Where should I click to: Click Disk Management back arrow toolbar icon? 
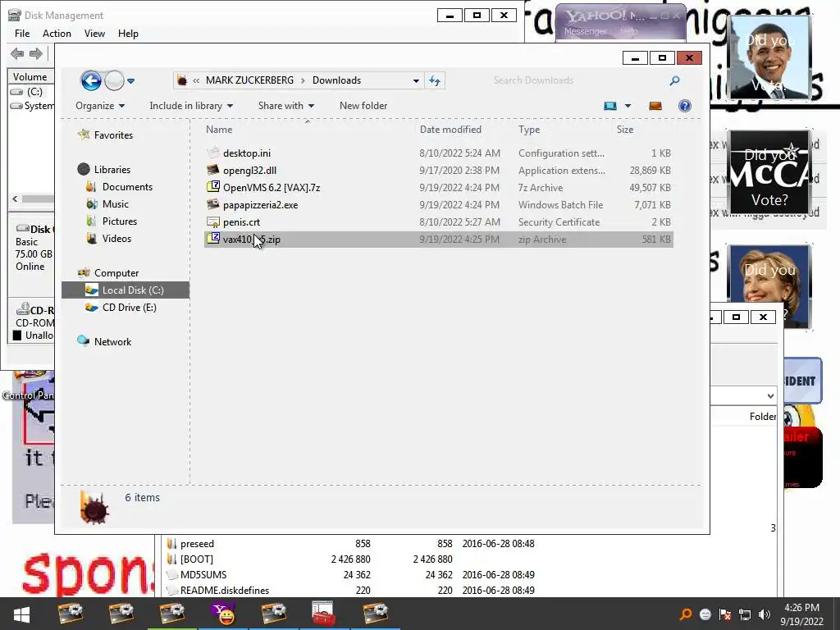(17, 53)
